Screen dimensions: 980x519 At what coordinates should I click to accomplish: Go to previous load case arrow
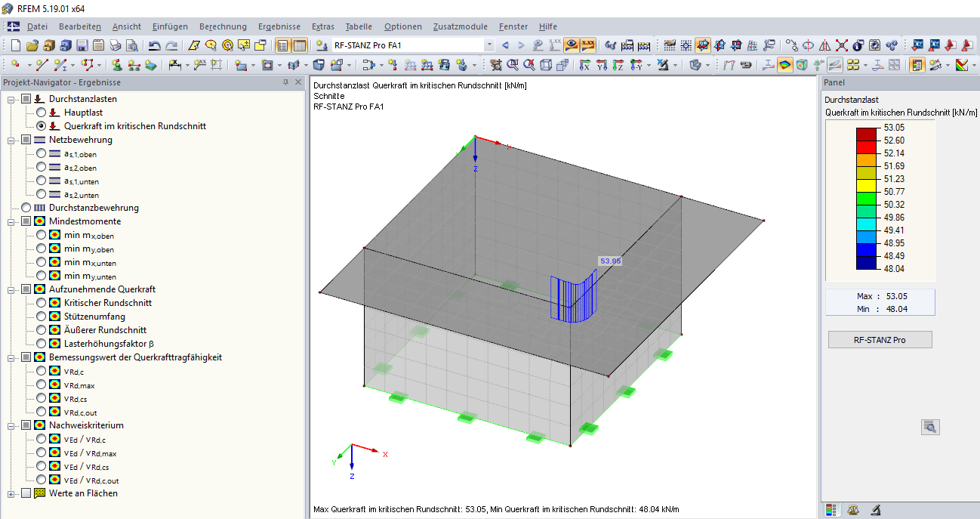505,45
